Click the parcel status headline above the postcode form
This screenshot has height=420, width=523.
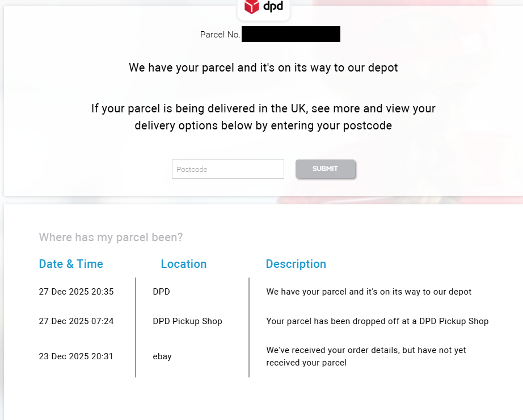[263, 68]
